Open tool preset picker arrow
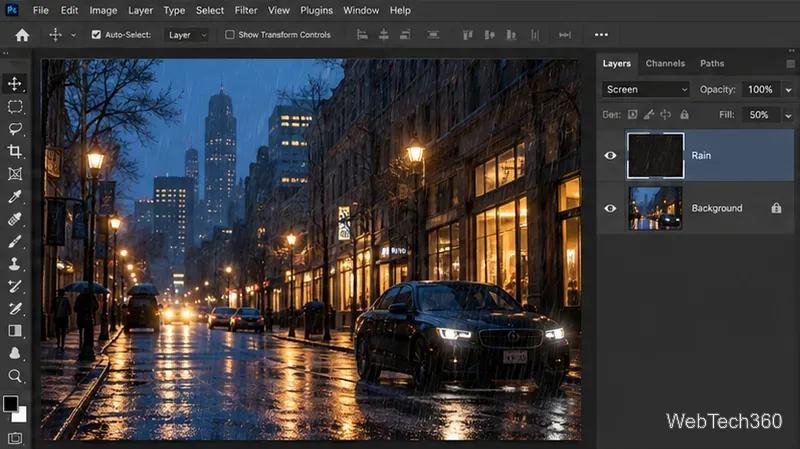Image resolution: width=800 pixels, height=449 pixels. tap(73, 35)
